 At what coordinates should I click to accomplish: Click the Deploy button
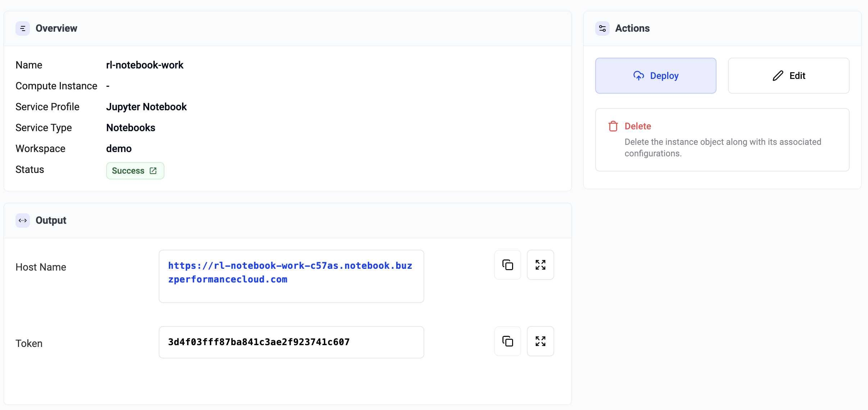point(656,76)
